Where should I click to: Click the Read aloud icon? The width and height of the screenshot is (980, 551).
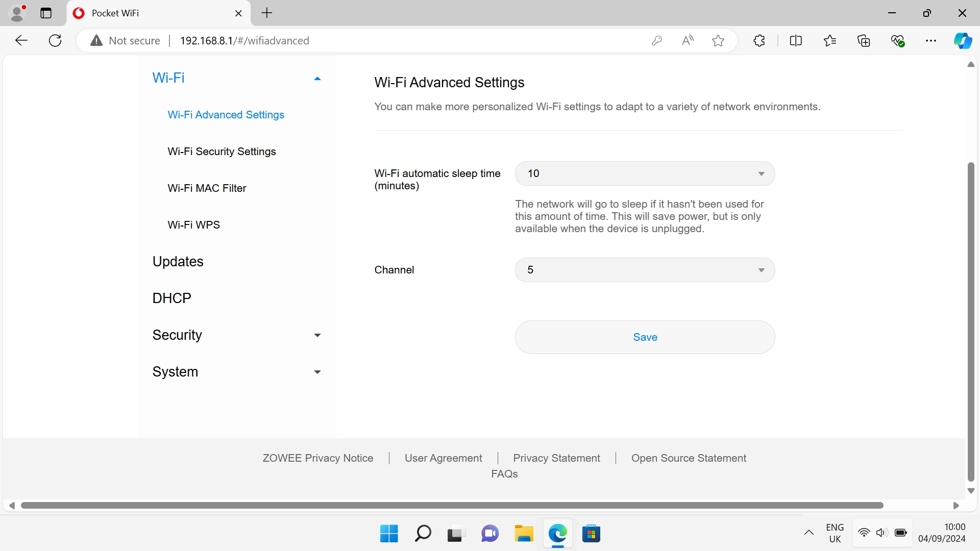[x=688, y=41]
